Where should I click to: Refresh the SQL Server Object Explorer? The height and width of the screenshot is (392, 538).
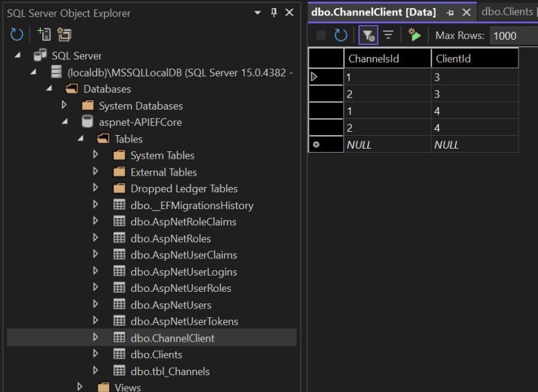[x=16, y=35]
